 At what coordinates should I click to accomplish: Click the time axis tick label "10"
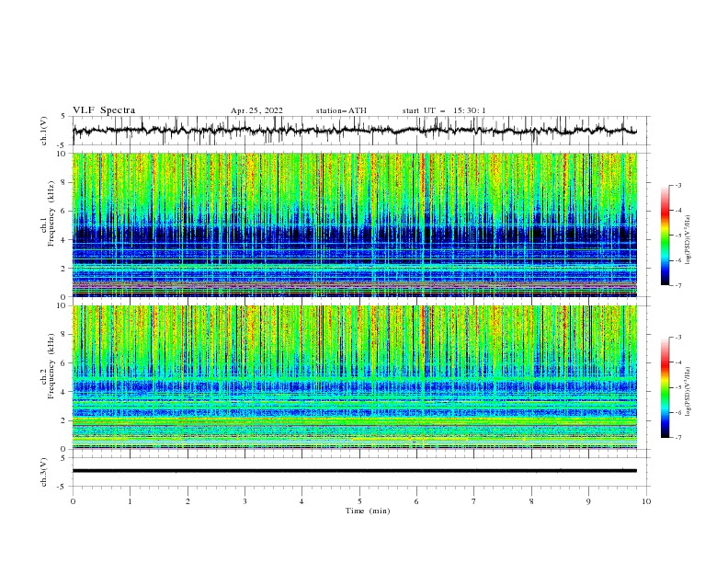tap(646, 501)
